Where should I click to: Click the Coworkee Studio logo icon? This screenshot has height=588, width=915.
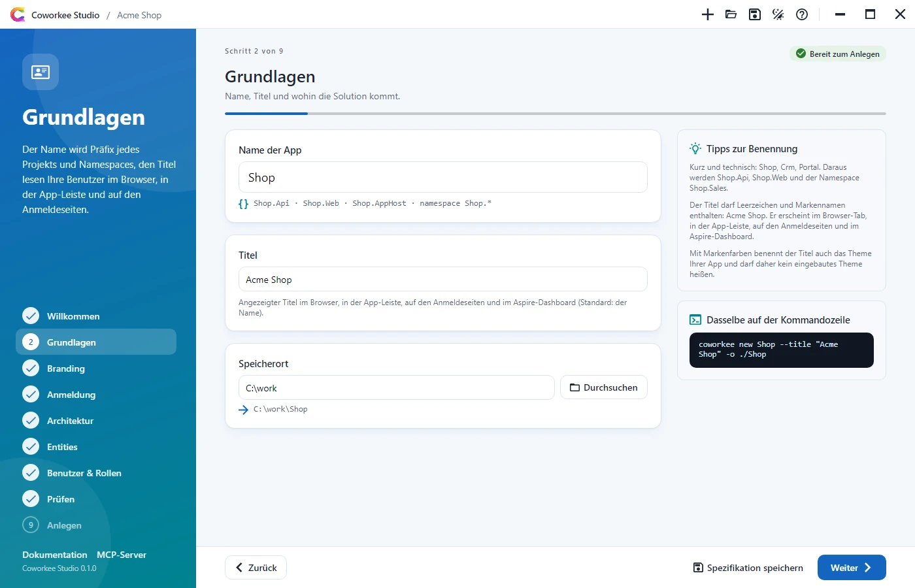click(x=18, y=14)
